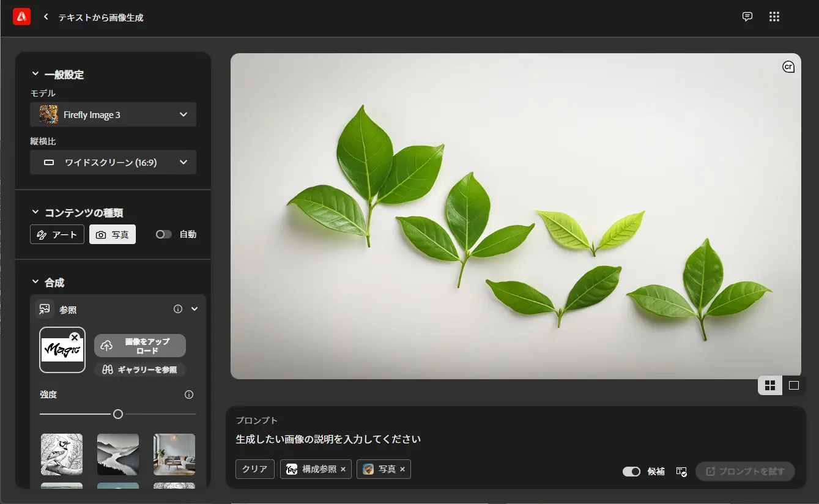Click the 参照 reference image icon

(x=45, y=309)
